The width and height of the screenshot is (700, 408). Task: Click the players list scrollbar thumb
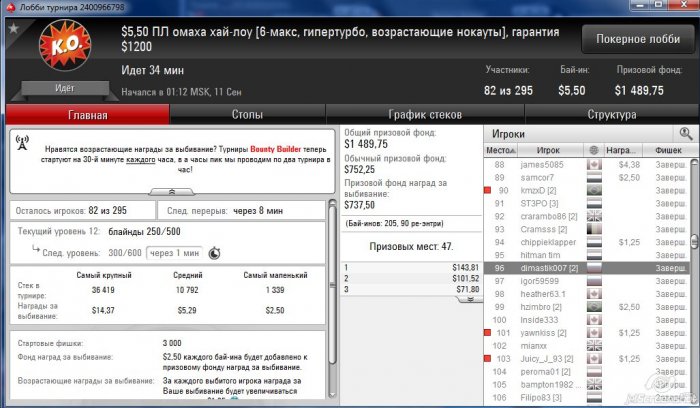694,242
